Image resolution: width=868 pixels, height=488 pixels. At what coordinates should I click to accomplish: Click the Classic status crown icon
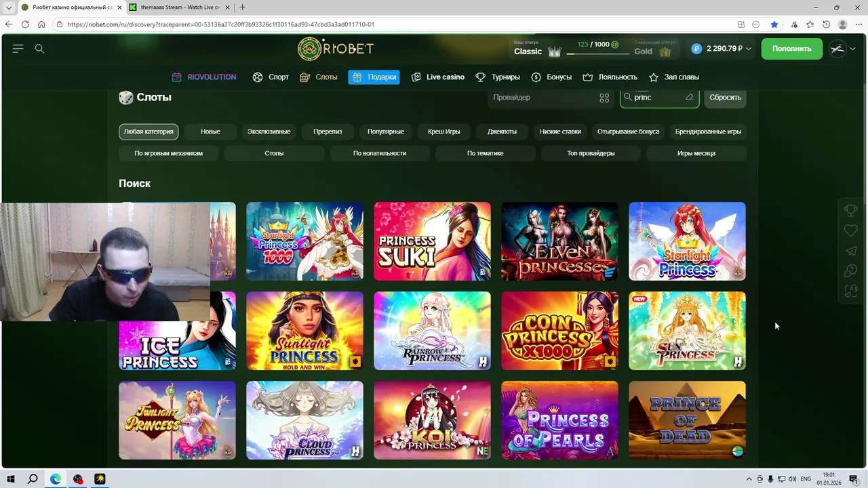555,52
